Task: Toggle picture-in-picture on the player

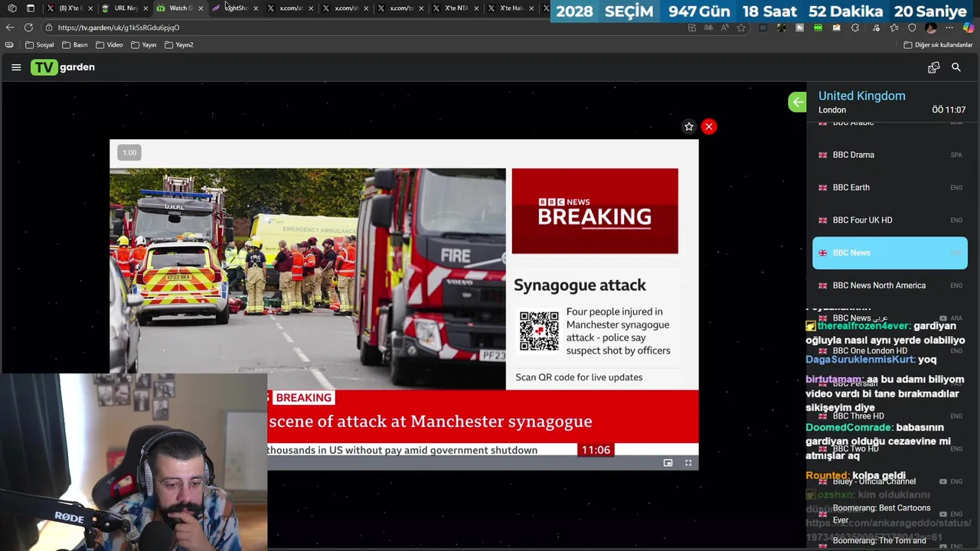Action: [x=668, y=463]
